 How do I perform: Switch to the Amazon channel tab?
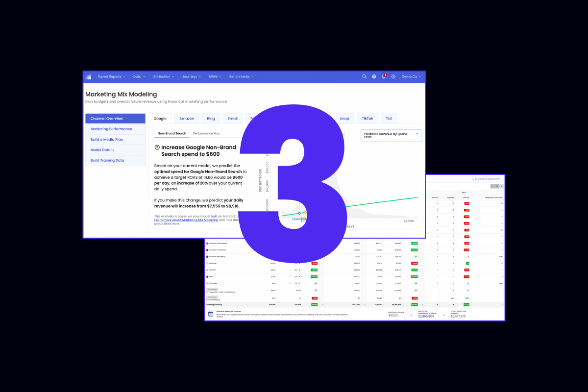point(187,119)
